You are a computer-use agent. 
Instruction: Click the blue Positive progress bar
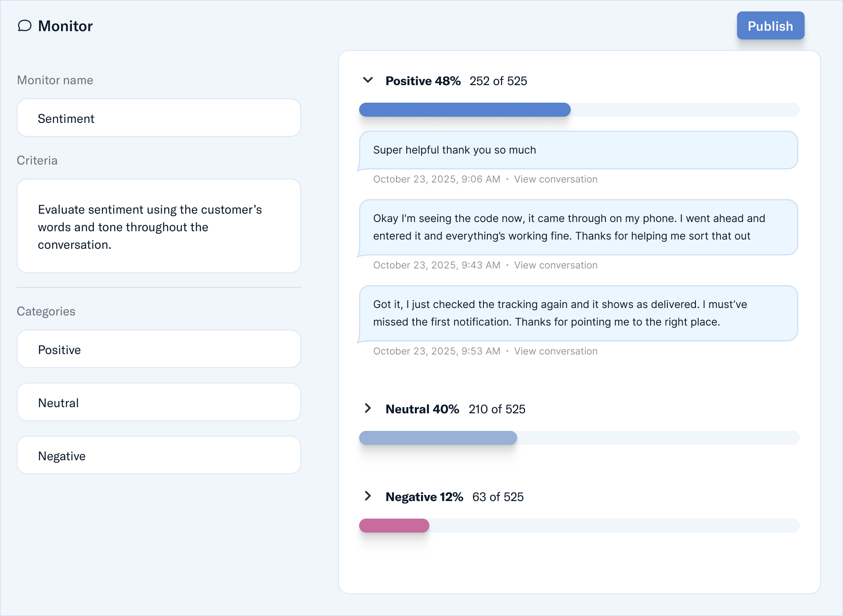[465, 110]
